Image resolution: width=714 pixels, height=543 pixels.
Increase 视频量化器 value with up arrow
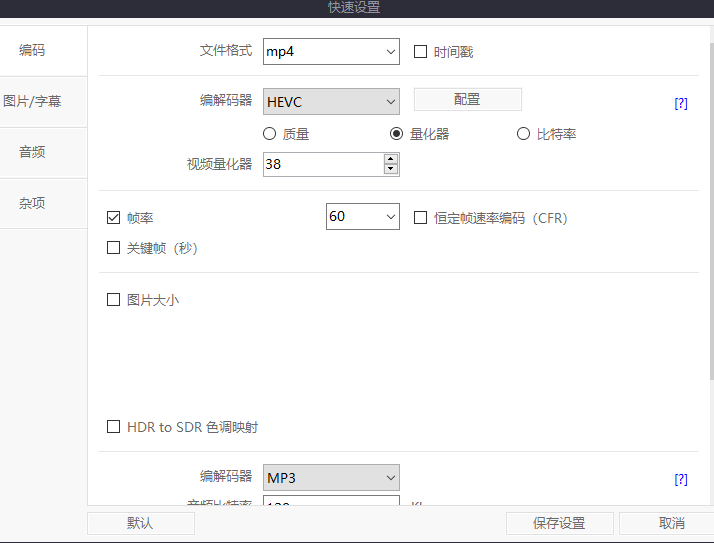pyautogui.click(x=390, y=158)
